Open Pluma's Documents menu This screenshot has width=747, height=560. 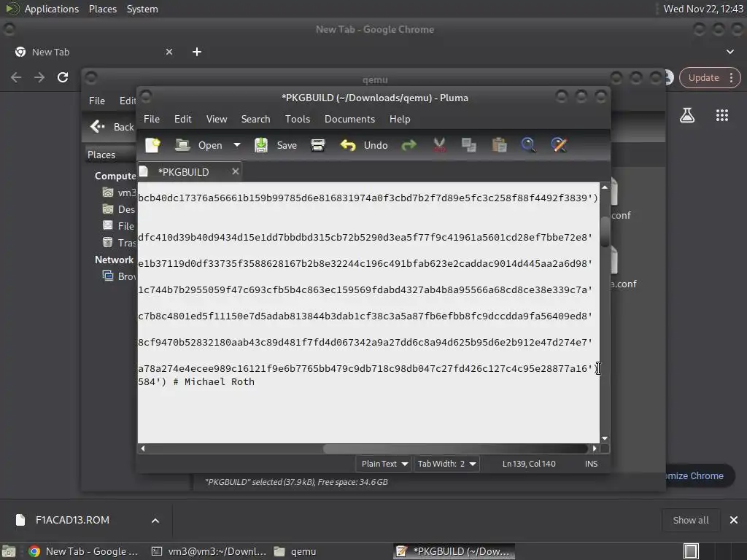tap(349, 119)
